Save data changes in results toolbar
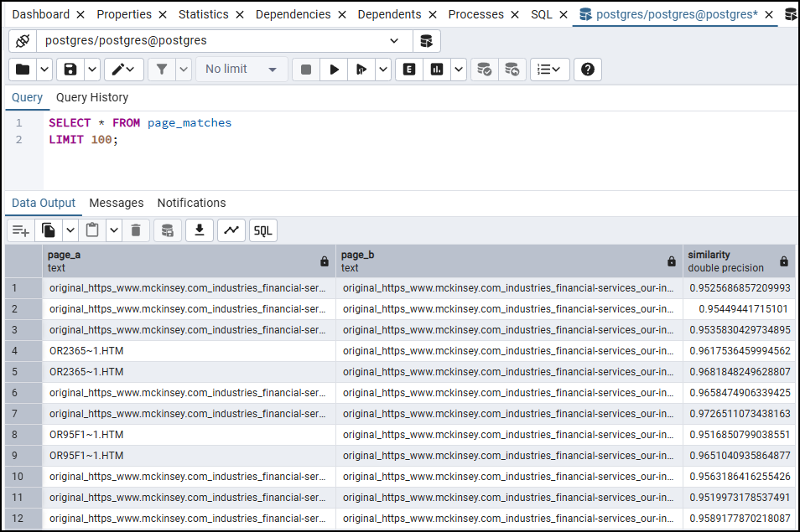Image resolution: width=800 pixels, height=532 pixels. click(168, 231)
